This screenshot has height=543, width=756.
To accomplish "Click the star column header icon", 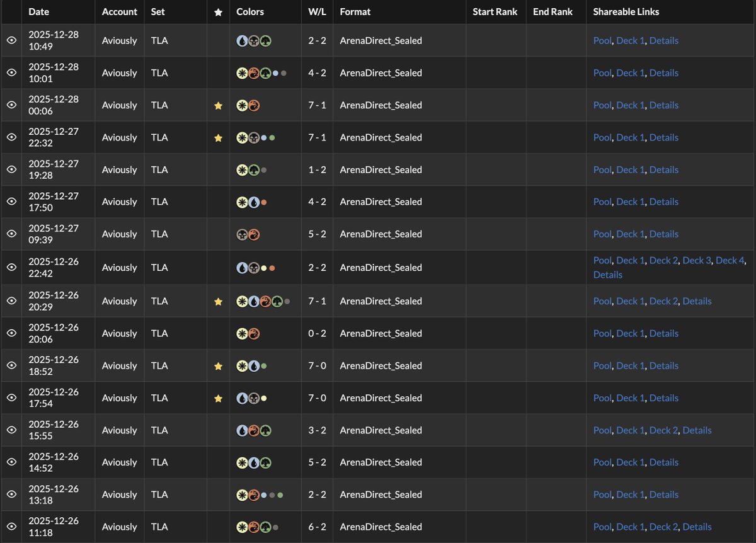I will 218,12.
